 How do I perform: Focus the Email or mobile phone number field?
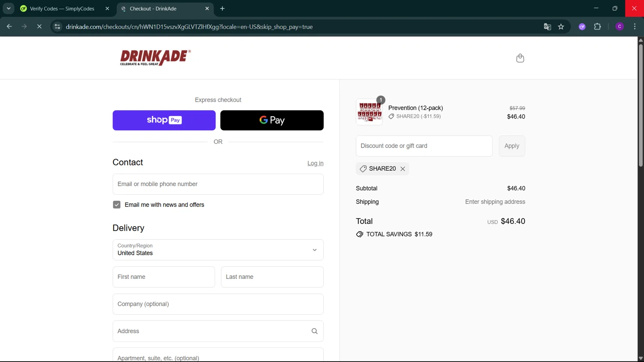pos(218,184)
